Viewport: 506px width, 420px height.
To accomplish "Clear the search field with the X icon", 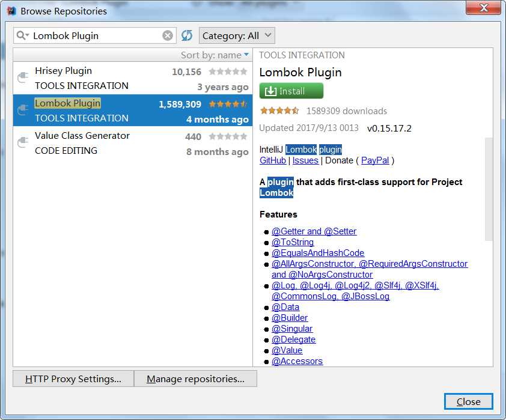I will (x=168, y=35).
